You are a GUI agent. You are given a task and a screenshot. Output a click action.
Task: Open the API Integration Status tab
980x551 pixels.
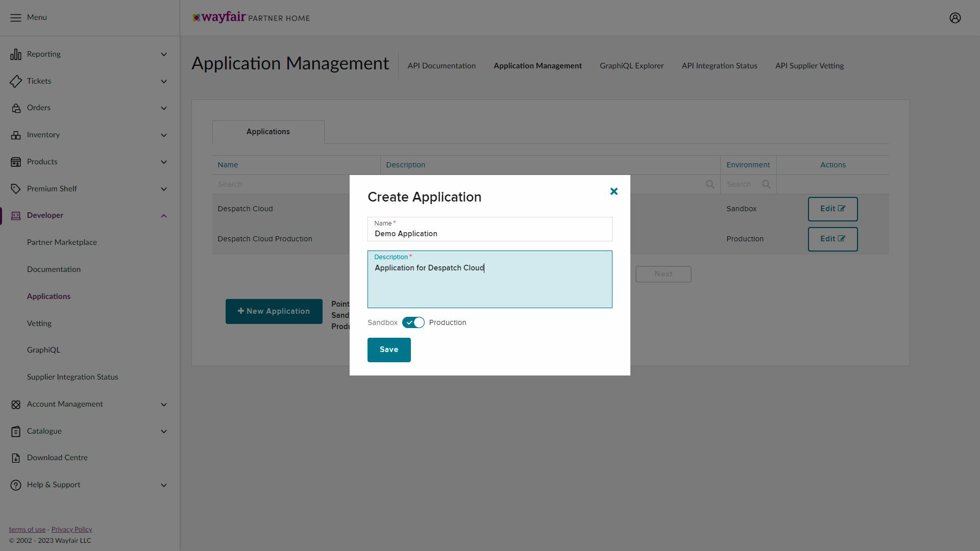pos(719,66)
